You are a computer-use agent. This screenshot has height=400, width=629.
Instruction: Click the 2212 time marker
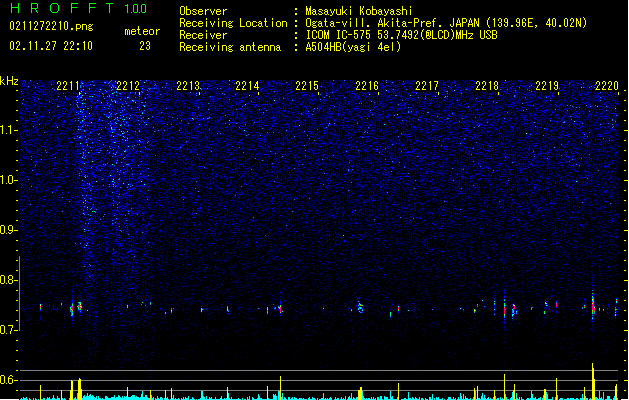click(x=128, y=86)
